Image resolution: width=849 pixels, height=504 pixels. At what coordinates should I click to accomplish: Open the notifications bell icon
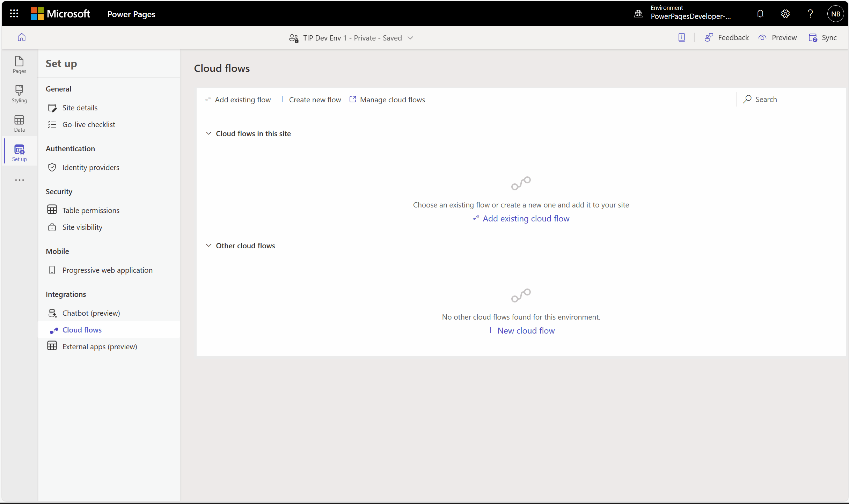[x=760, y=14]
